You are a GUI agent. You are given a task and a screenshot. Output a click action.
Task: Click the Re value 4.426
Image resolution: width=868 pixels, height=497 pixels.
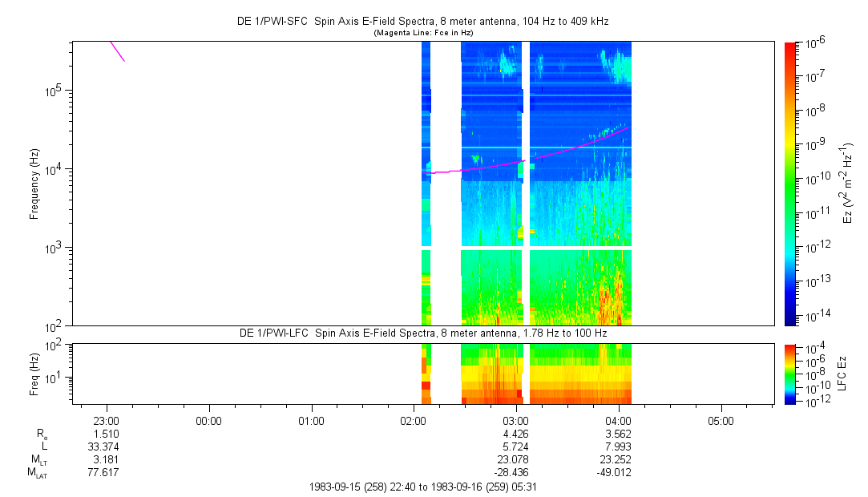[x=515, y=434]
